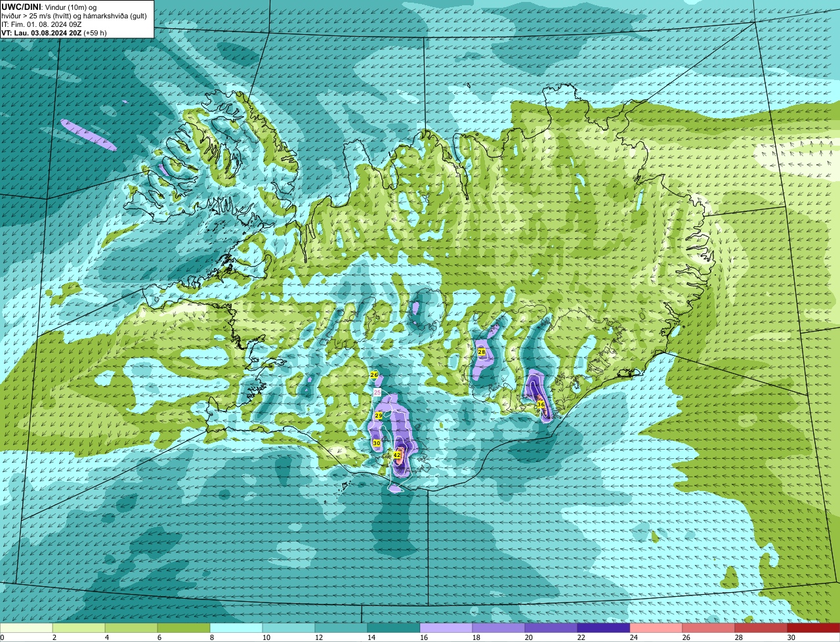
Task: Click the legend tick number 14
Action: pos(371,637)
